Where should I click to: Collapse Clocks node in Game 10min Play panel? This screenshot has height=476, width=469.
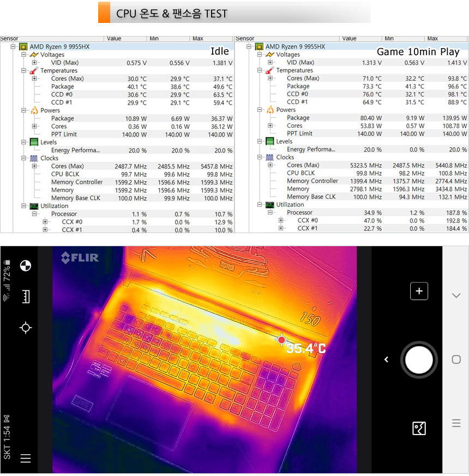(x=259, y=157)
